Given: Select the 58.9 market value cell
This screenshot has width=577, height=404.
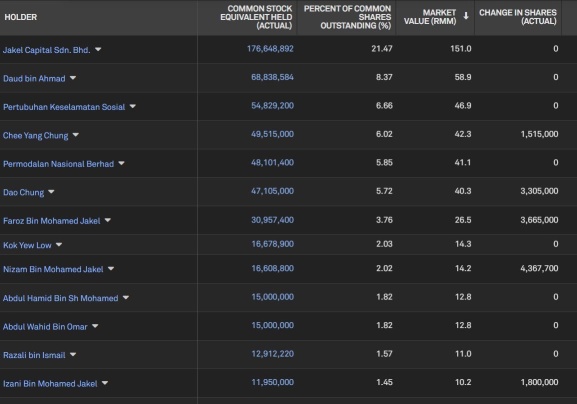Looking at the screenshot, I should (463, 77).
